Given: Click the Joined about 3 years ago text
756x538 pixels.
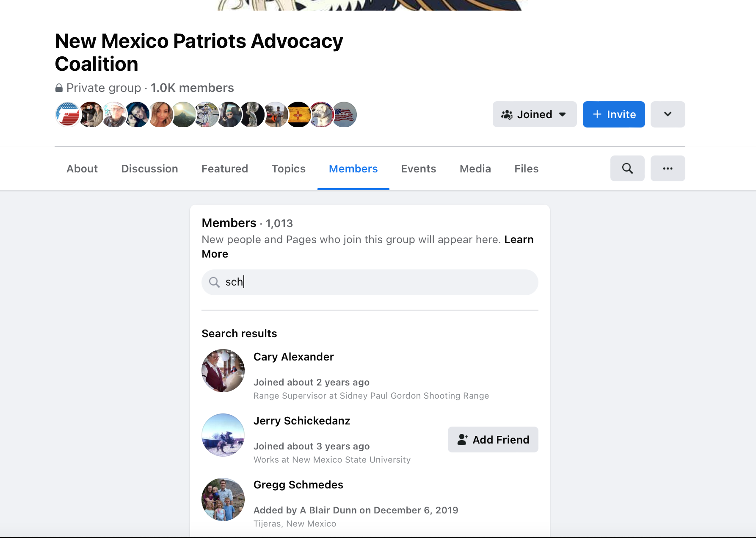Looking at the screenshot, I should [312, 446].
